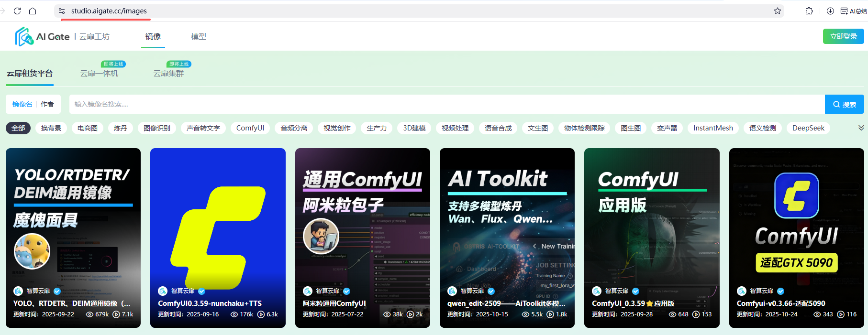Click the 智算云扉 avatar on the nunchaku+TTS card
The image size is (868, 335).
coord(163,291)
